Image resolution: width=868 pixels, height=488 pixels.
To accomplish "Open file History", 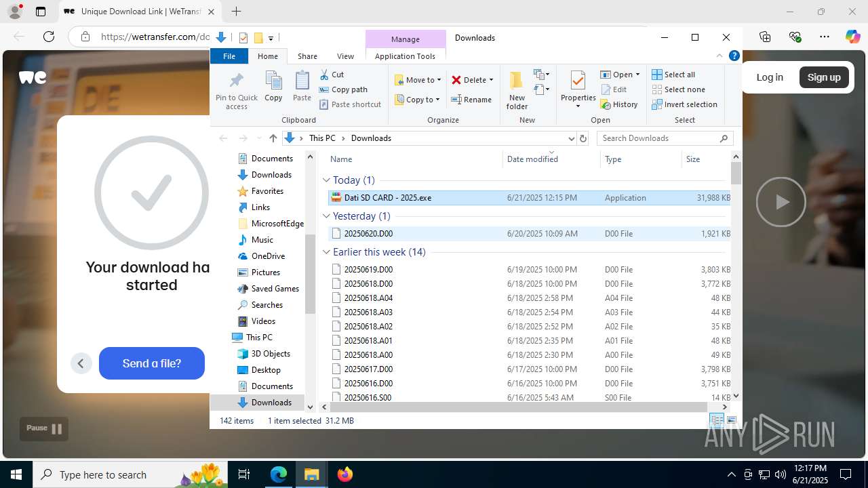I will (619, 104).
